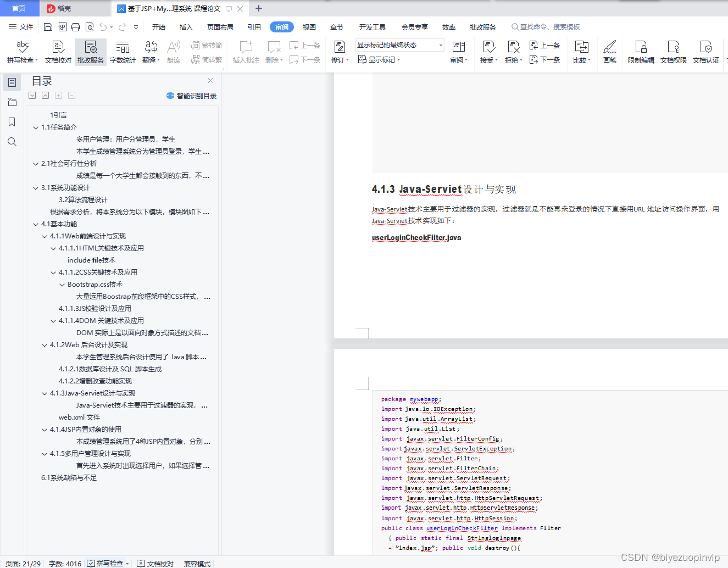The height and width of the screenshot is (568, 728).
Task: Open the search magnifier in sidebar
Action: tap(12, 142)
